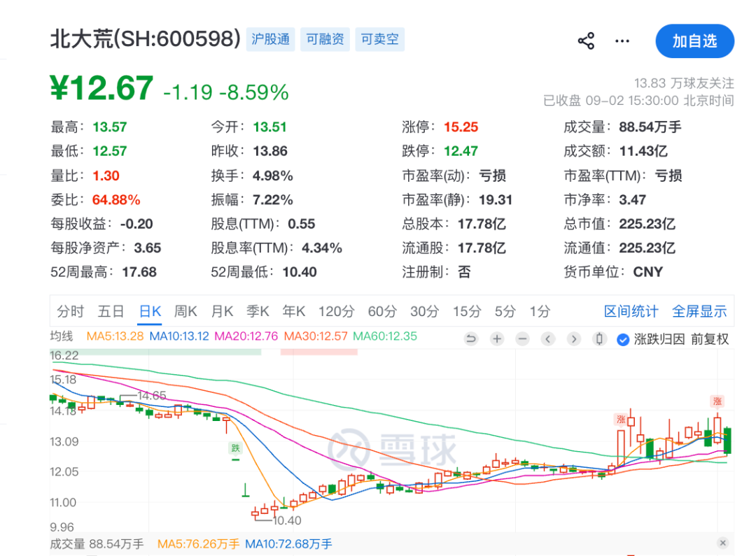Pan chart right with arrow icon
The height and width of the screenshot is (556, 756).
click(x=574, y=339)
